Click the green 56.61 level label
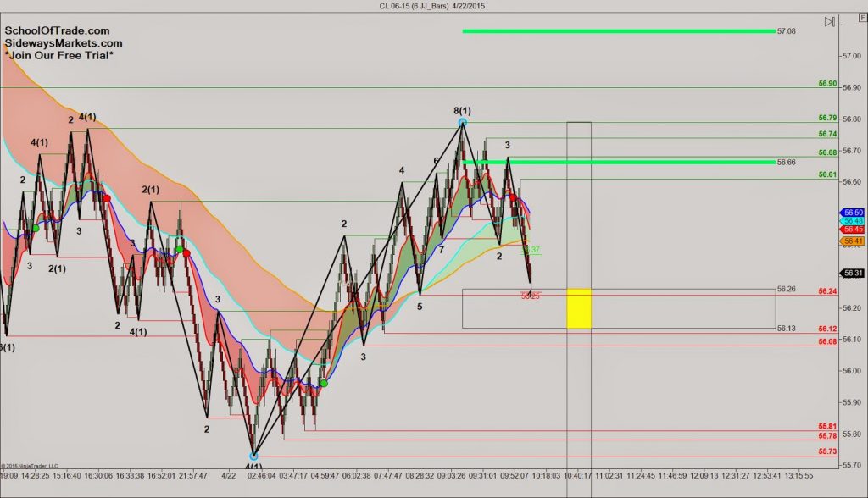The image size is (868, 498). (827, 174)
